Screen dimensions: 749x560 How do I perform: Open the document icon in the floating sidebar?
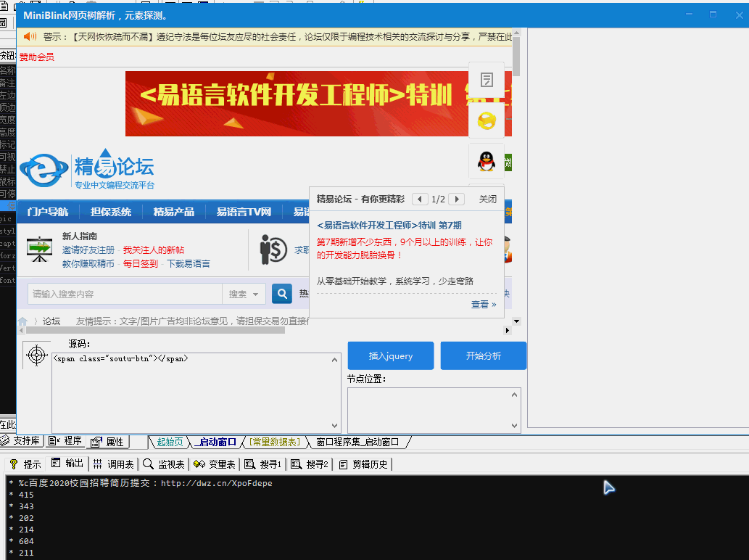pyautogui.click(x=487, y=80)
